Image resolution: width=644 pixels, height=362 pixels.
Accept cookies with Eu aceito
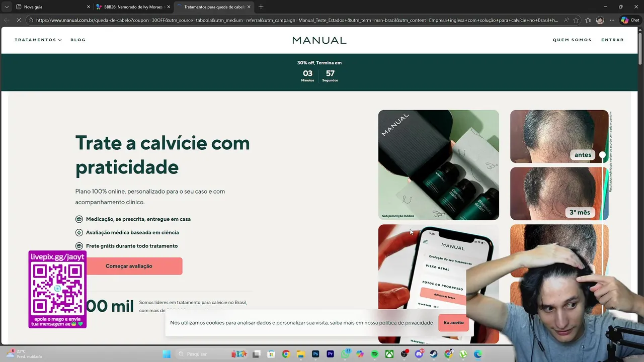click(453, 322)
